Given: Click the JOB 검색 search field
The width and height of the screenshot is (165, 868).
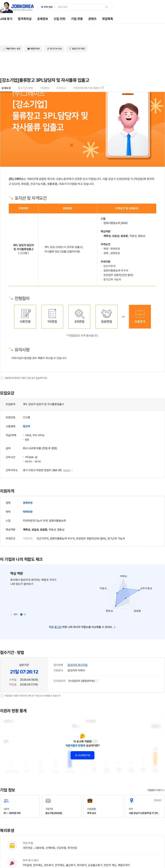Looking at the screenshot, I should coord(79,7).
